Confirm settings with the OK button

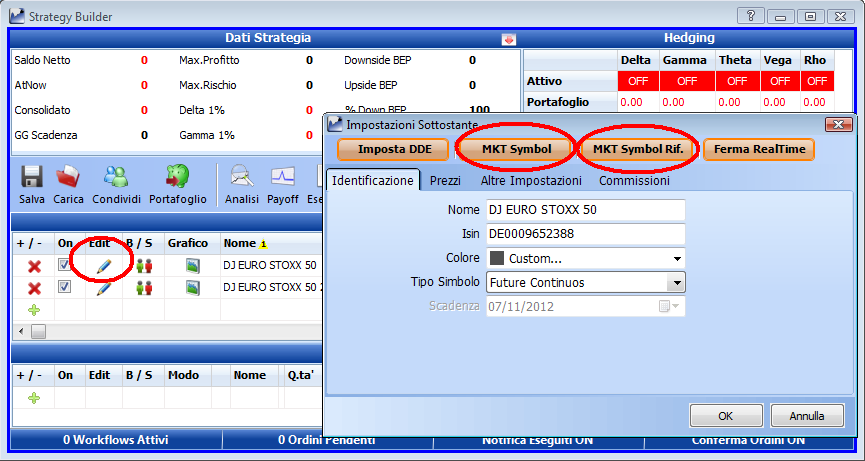(x=726, y=416)
